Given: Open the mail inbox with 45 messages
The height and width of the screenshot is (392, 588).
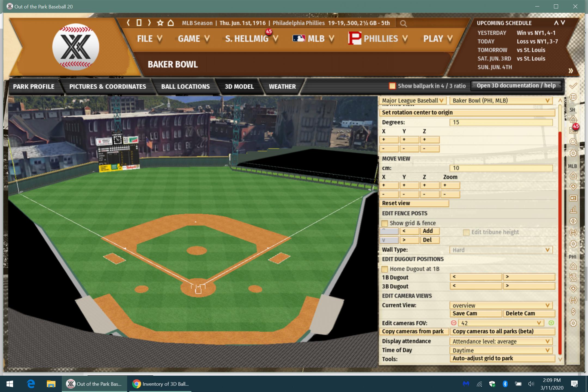Looking at the screenshot, I should [x=573, y=130].
